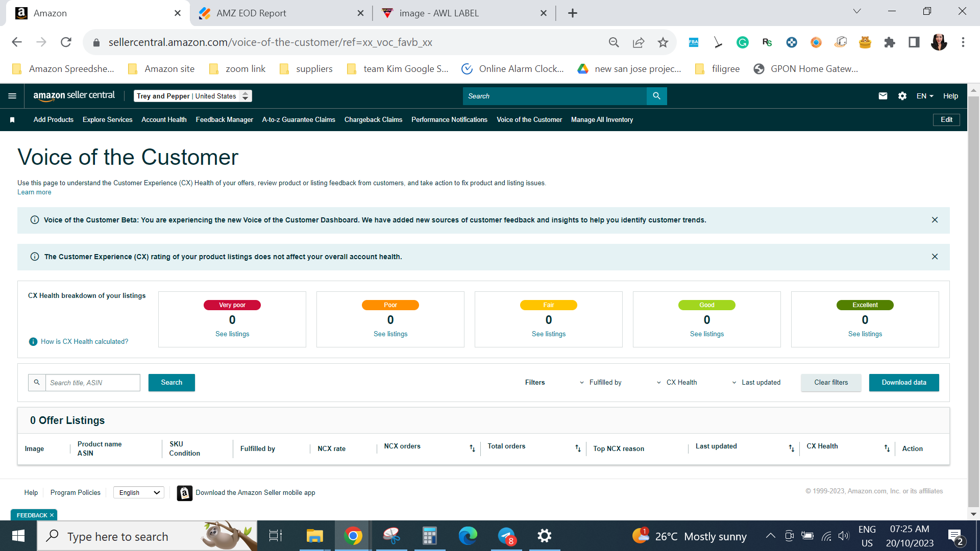
Task: Click Clear filters button
Action: point(831,383)
